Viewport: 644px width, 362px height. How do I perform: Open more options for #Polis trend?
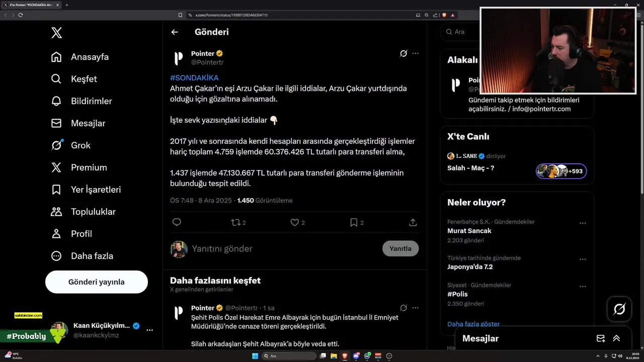[x=583, y=286]
